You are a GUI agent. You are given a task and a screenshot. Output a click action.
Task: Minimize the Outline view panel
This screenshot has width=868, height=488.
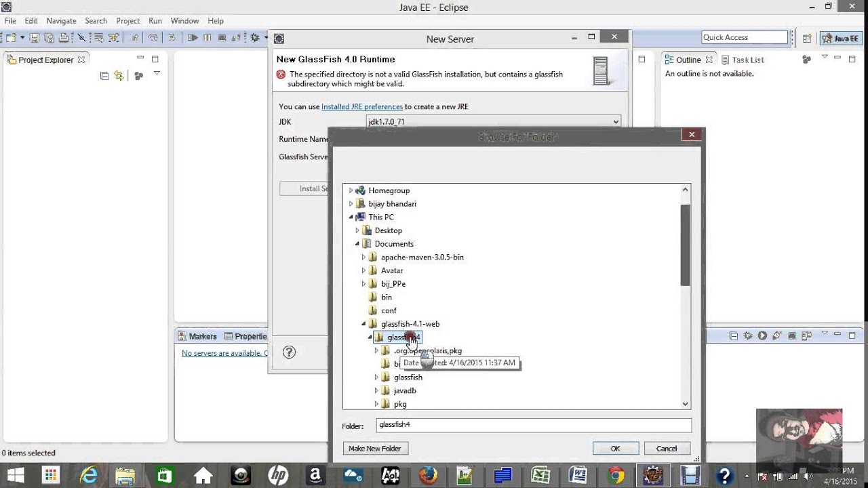pyautogui.click(x=838, y=59)
